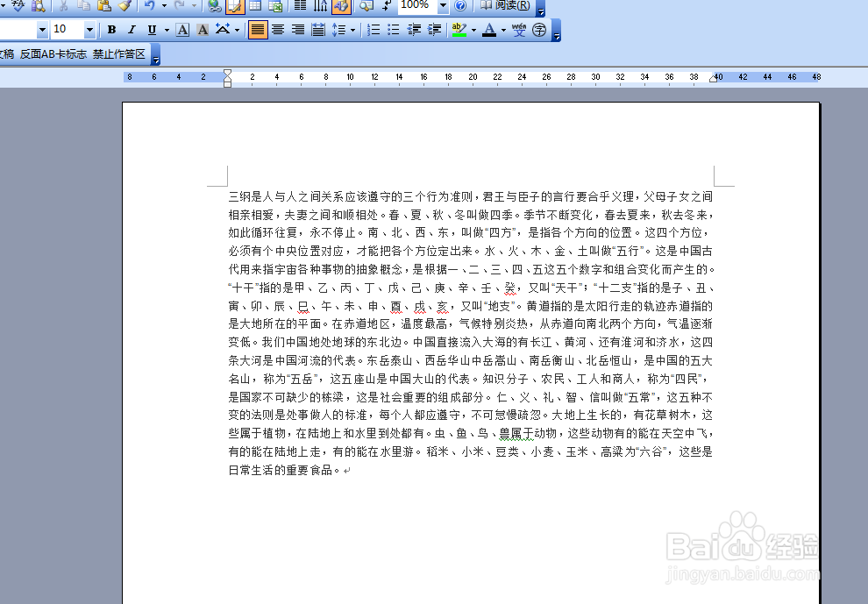Expand the underline style dropdown
The image size is (868, 604).
point(167,30)
